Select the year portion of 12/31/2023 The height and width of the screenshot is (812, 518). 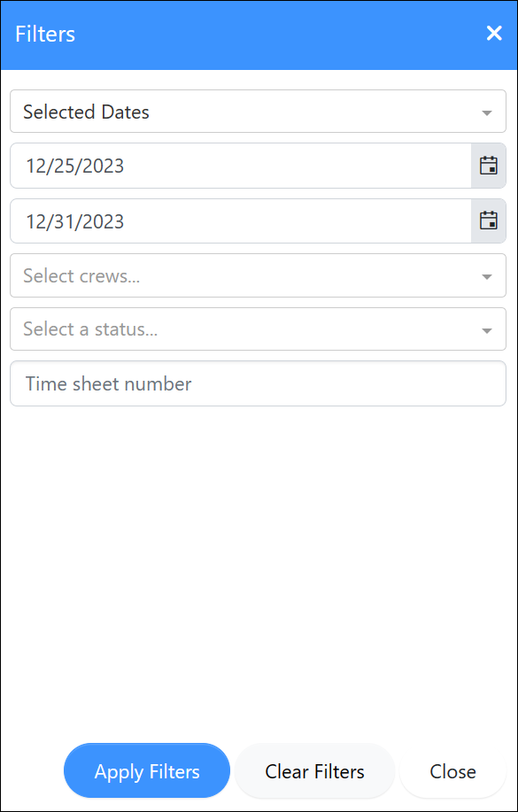coord(101,221)
